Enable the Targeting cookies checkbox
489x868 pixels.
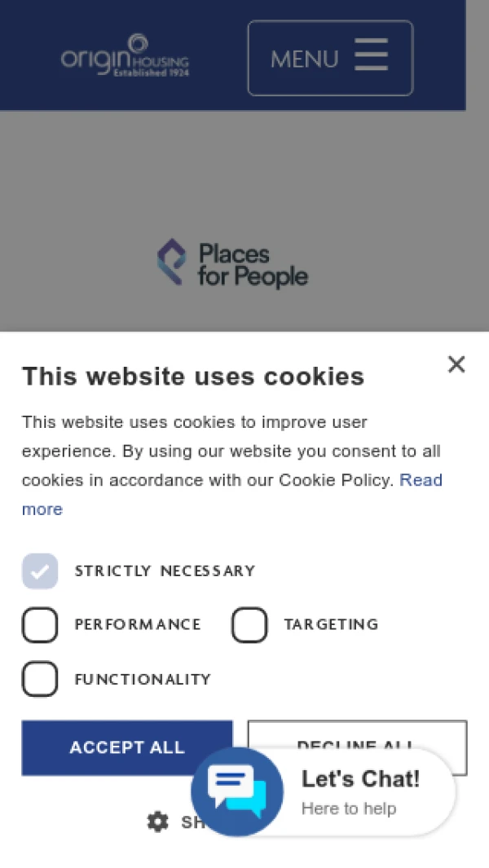point(249,625)
